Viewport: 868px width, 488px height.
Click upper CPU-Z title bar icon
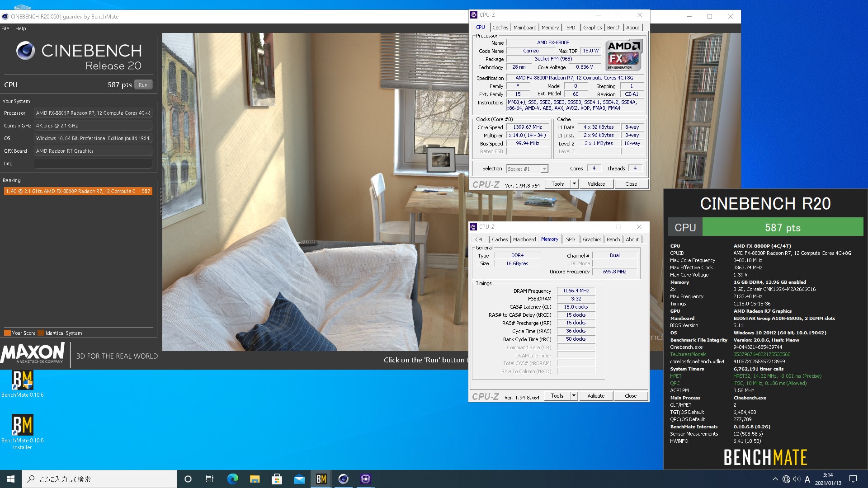(474, 15)
